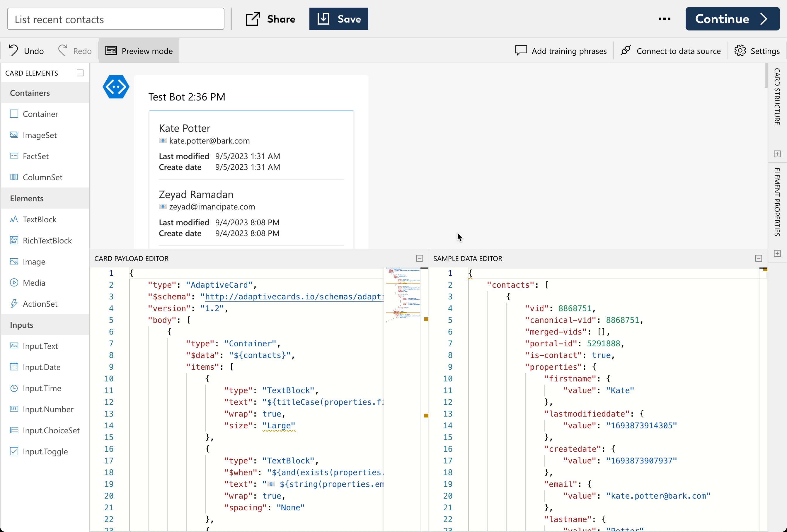This screenshot has height=532, width=787.
Task: Select the Container element
Action: [45, 114]
